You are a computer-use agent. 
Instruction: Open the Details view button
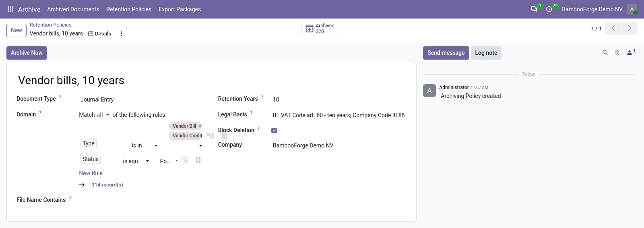point(100,34)
